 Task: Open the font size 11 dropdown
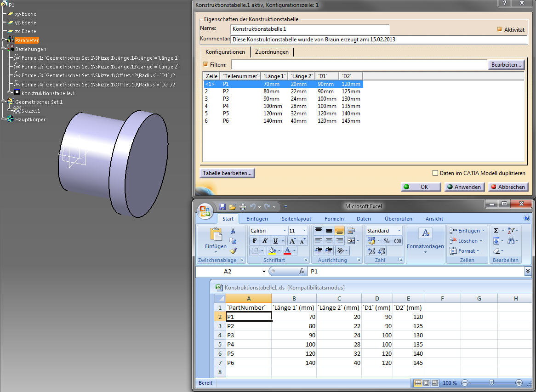point(305,231)
